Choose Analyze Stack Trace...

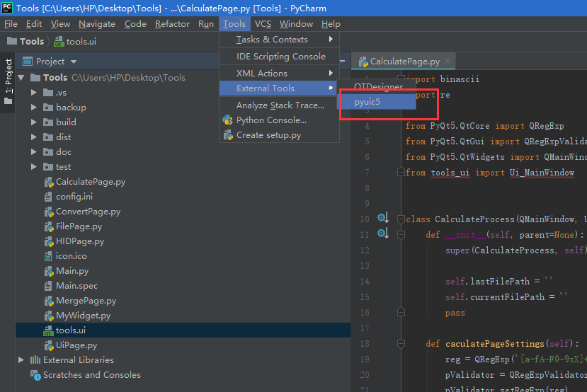[279, 105]
